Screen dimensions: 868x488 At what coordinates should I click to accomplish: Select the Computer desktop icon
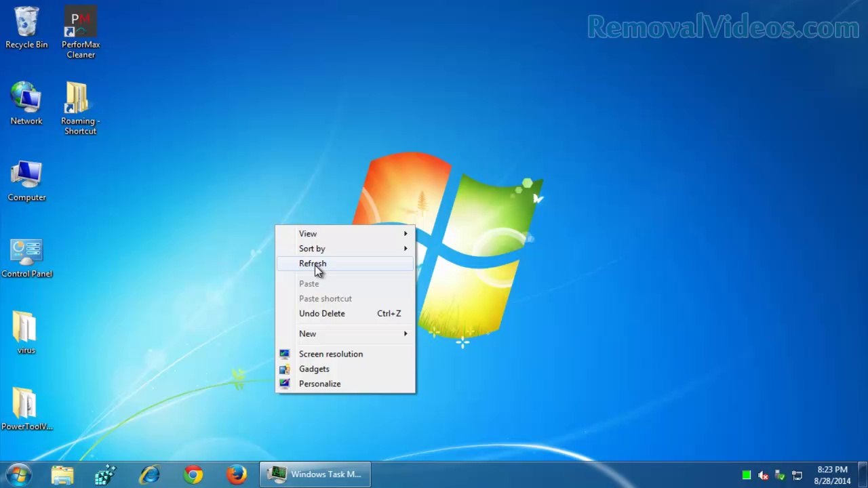click(26, 181)
